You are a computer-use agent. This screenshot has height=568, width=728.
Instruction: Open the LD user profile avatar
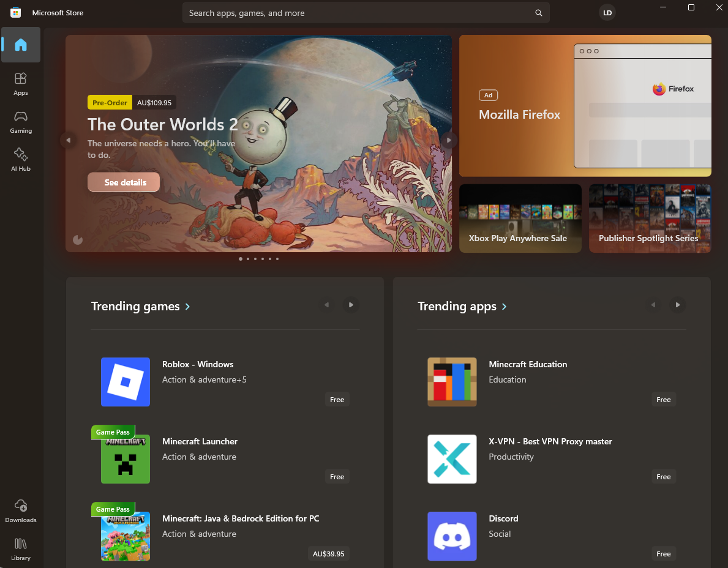607,13
